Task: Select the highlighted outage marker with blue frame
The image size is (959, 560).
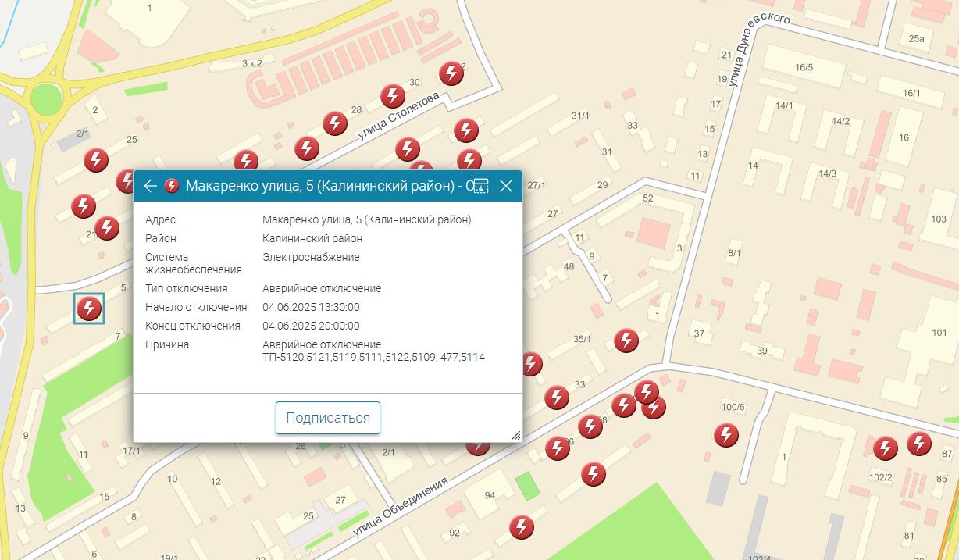Action: point(89,308)
